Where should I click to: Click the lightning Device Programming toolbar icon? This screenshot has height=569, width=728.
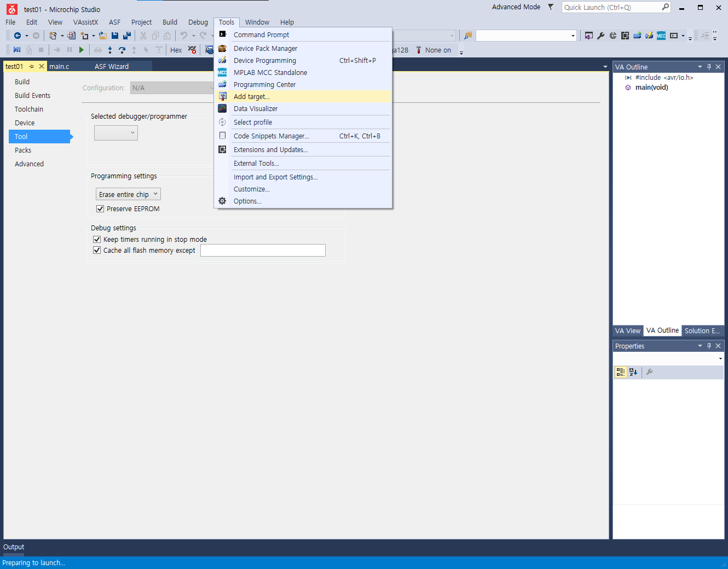click(649, 36)
